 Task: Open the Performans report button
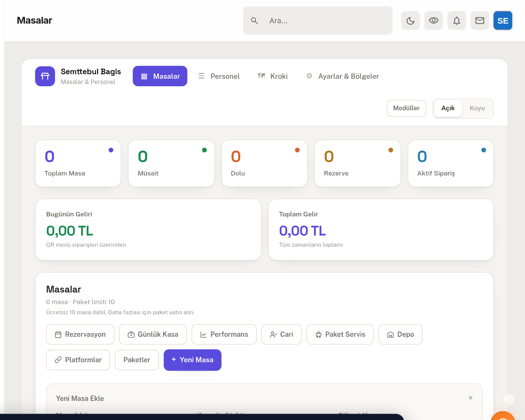(224, 334)
